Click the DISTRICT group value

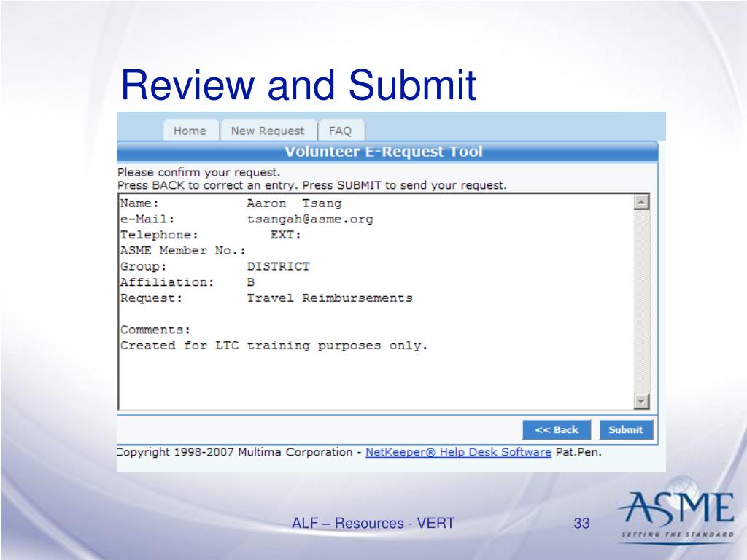(278, 266)
